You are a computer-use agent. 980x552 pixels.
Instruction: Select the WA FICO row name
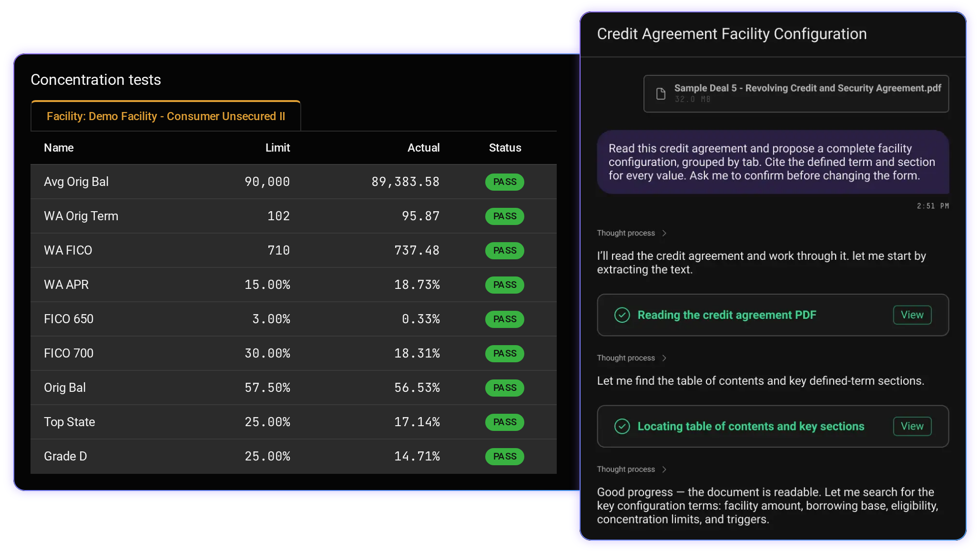(68, 250)
